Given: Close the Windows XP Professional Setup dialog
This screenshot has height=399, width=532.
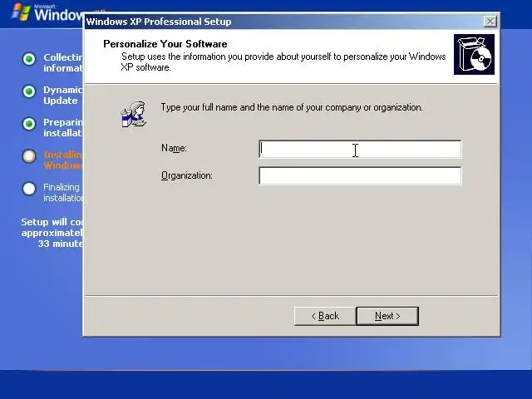Looking at the screenshot, I should pyautogui.click(x=490, y=22).
